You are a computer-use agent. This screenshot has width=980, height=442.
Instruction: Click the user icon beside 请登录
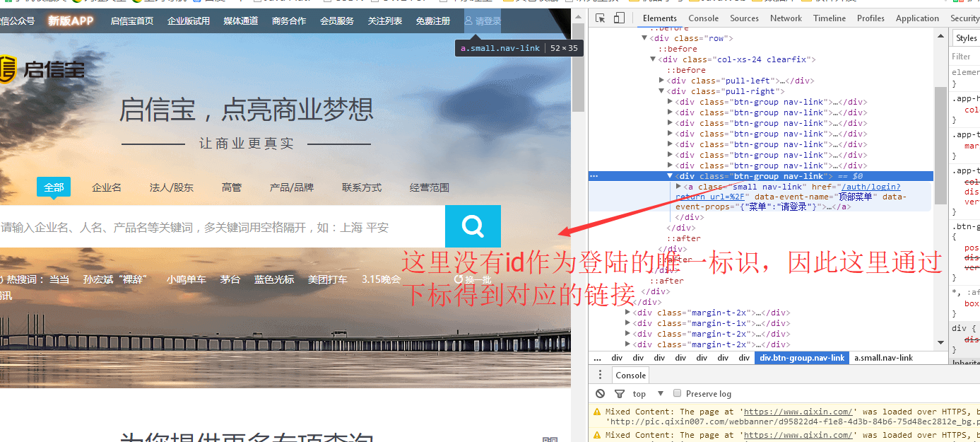pyautogui.click(x=468, y=21)
